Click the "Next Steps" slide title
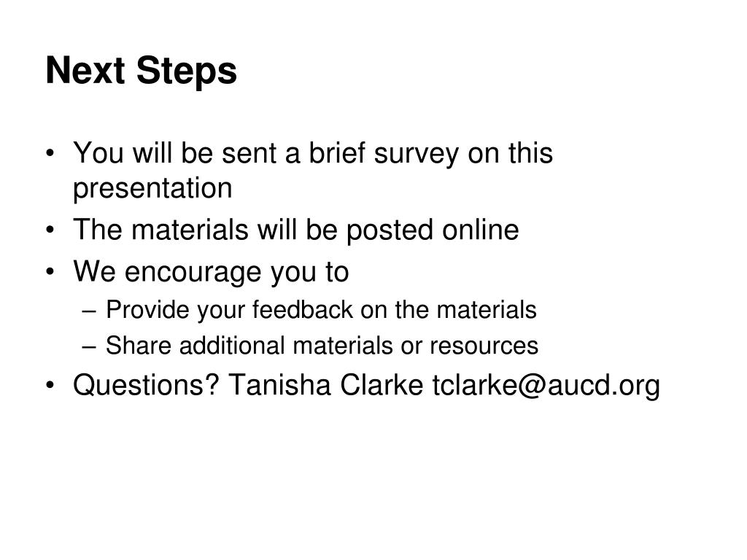 (x=141, y=71)
